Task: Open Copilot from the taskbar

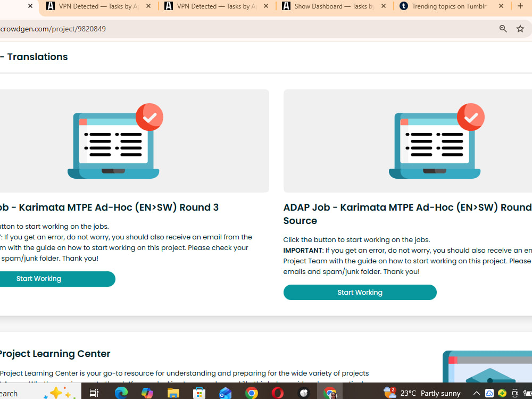Action: click(147, 393)
